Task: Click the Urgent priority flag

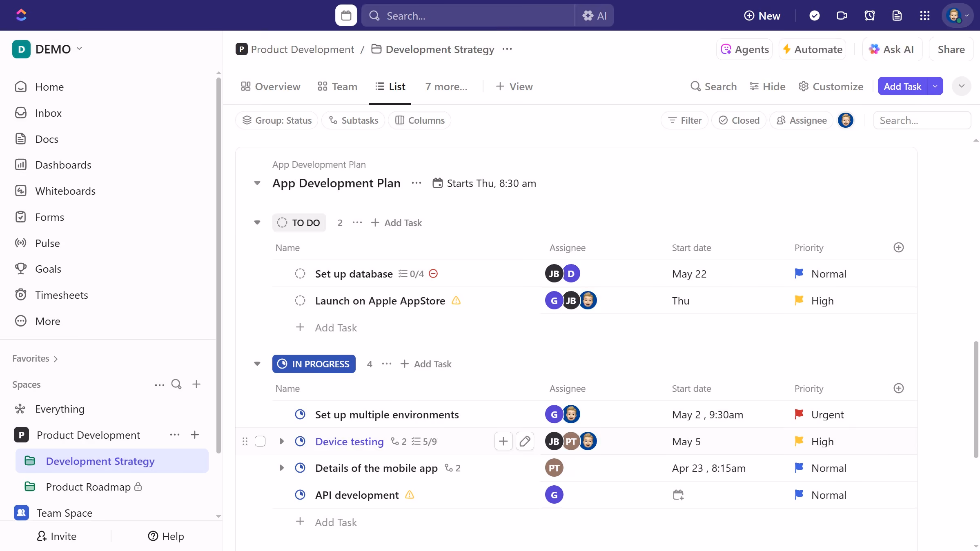Action: 799,414
